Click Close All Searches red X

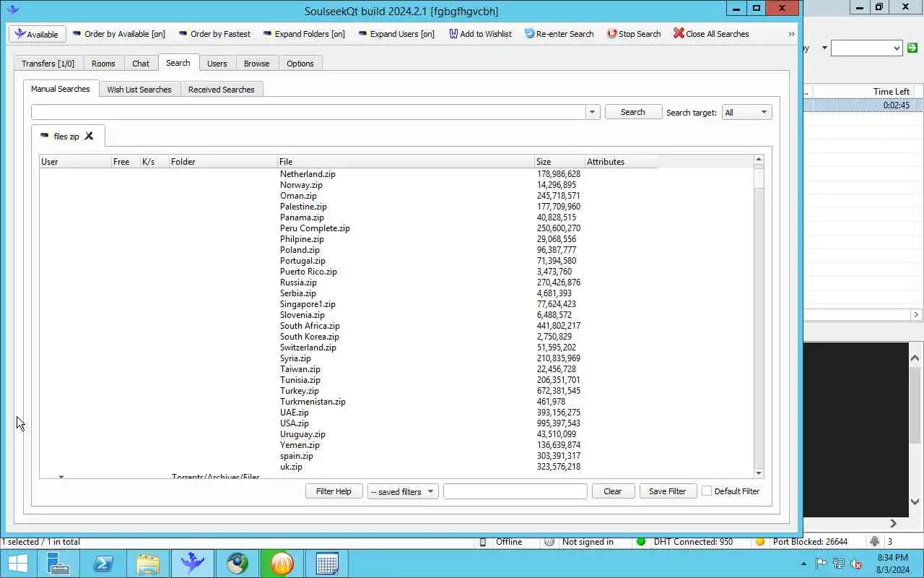[711, 34]
